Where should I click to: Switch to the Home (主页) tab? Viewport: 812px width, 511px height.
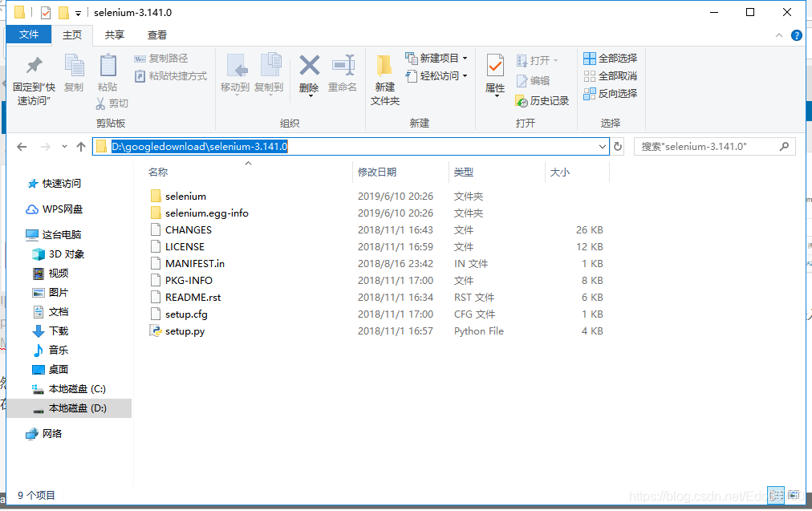(x=72, y=34)
